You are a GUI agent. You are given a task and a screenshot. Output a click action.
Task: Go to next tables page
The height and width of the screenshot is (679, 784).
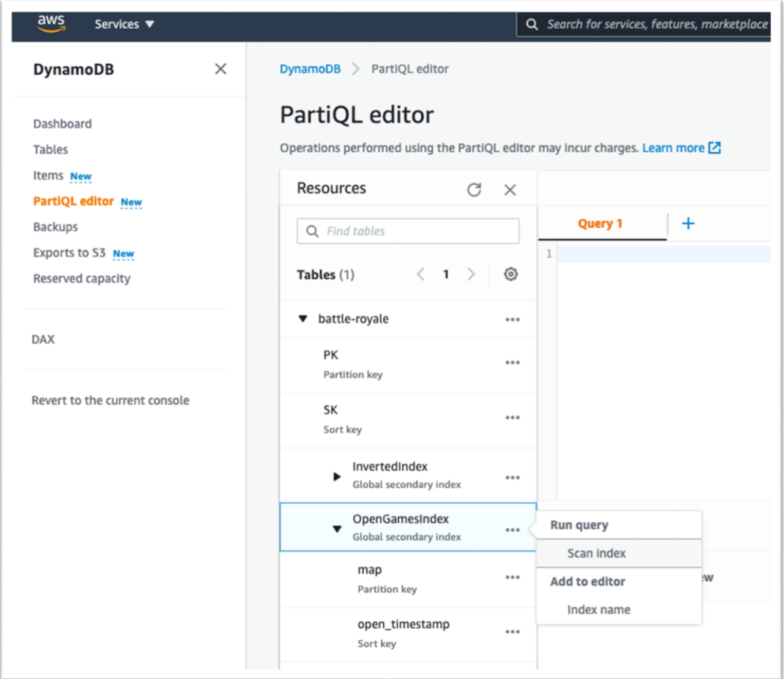point(471,274)
